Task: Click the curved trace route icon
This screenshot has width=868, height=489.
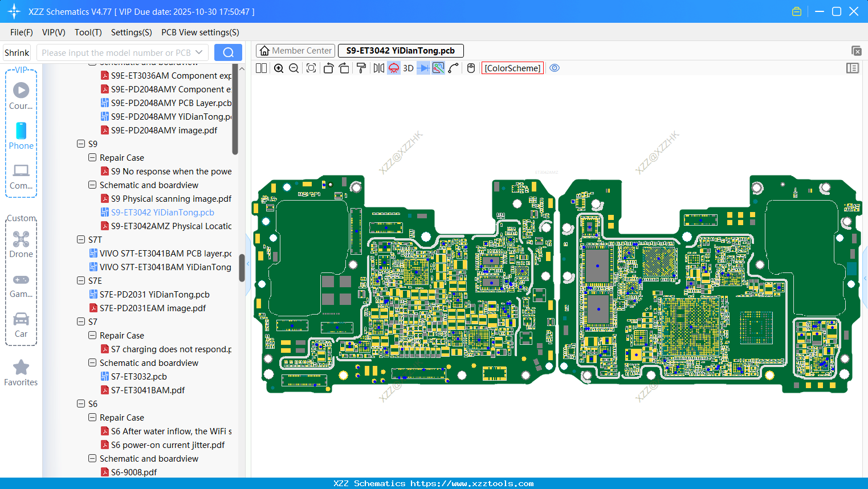Action: [x=454, y=68]
